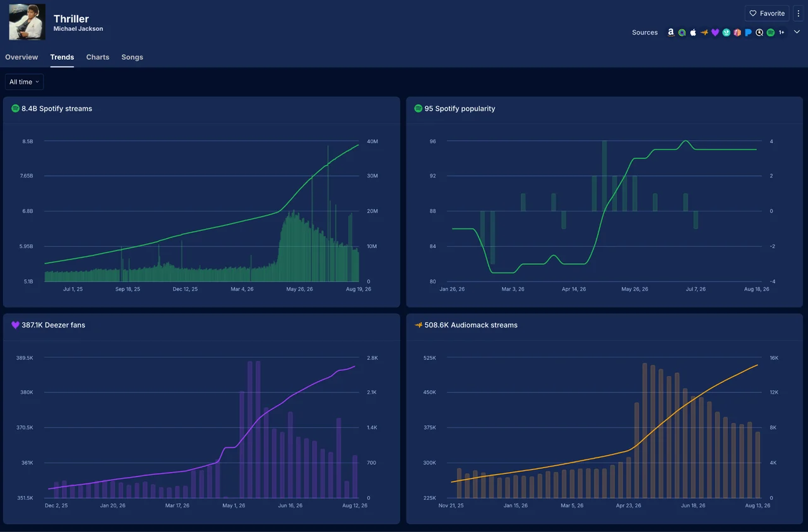The width and height of the screenshot is (808, 532).
Task: Click the Spotify icon beside 8.4B Spotify streams
Action: tap(15, 109)
